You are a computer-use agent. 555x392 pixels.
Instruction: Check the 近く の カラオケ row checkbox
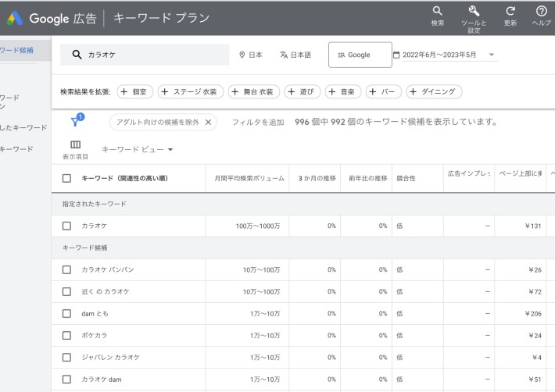(66, 291)
